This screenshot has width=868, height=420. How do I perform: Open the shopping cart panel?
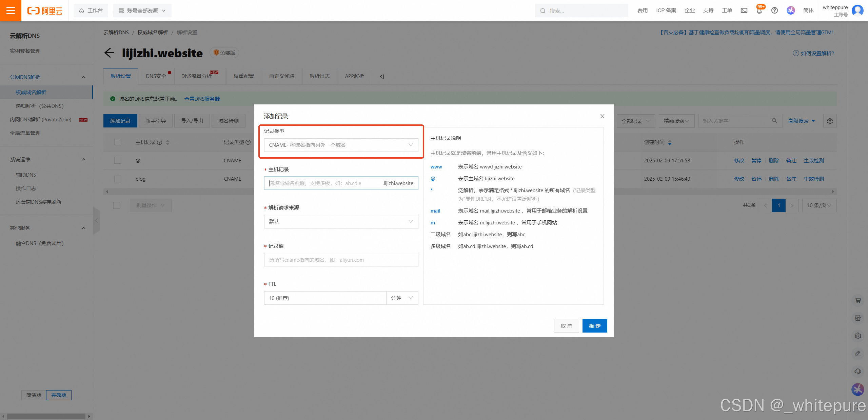(858, 300)
